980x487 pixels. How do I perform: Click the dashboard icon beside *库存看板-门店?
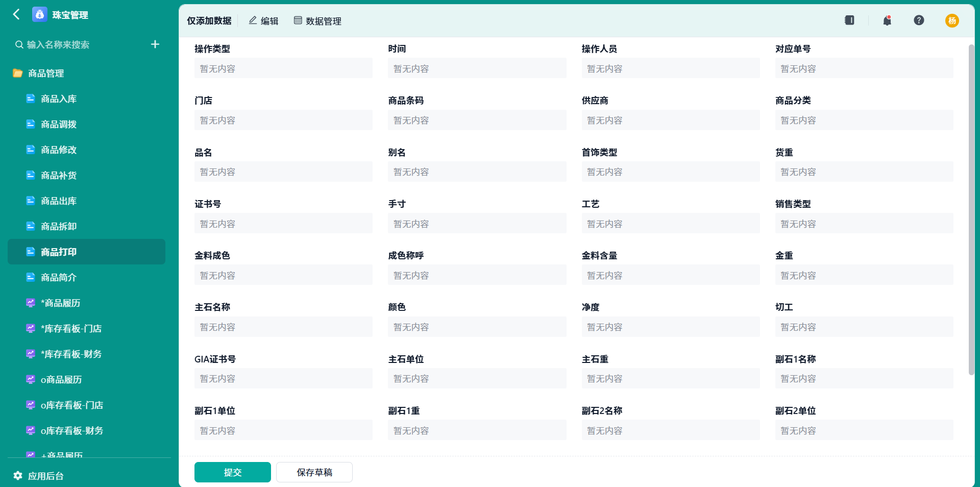pyautogui.click(x=31, y=328)
